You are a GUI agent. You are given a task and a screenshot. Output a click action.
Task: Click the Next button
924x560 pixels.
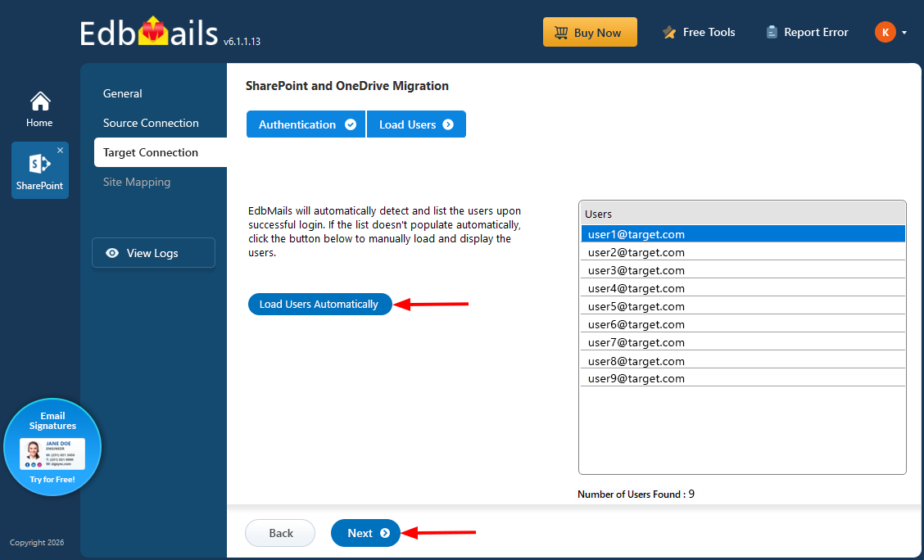(x=366, y=533)
